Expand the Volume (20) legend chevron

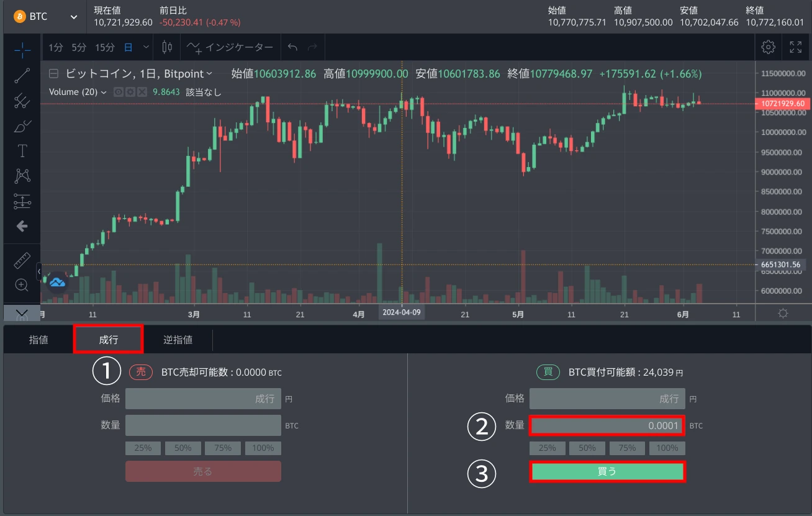(x=103, y=92)
